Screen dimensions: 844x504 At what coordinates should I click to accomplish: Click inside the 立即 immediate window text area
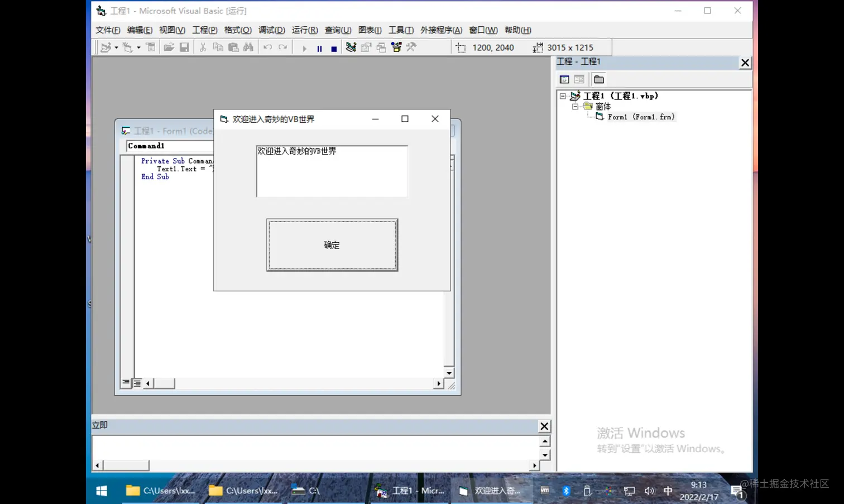tap(315, 448)
